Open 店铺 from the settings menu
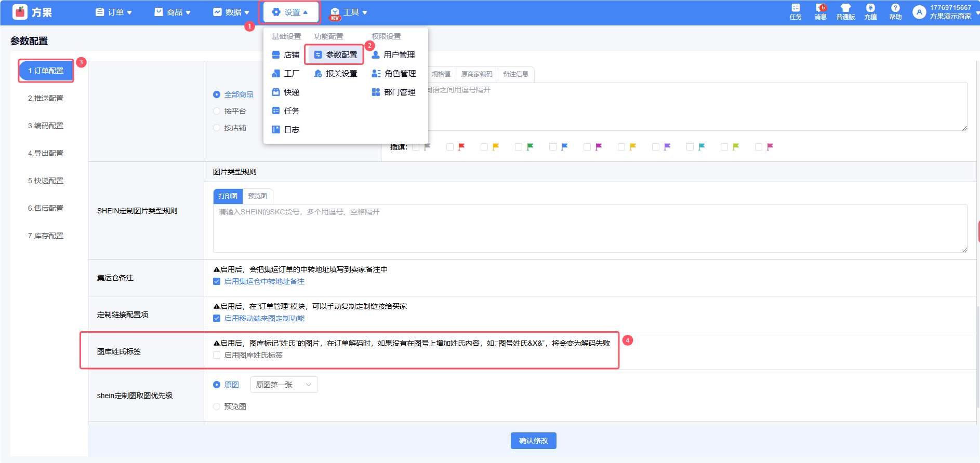The height and width of the screenshot is (463, 980). point(286,55)
